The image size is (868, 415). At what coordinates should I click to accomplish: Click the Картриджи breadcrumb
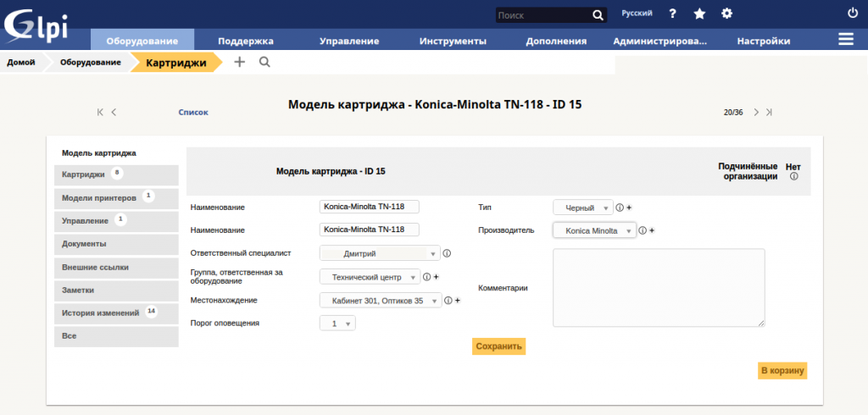pyautogui.click(x=176, y=63)
